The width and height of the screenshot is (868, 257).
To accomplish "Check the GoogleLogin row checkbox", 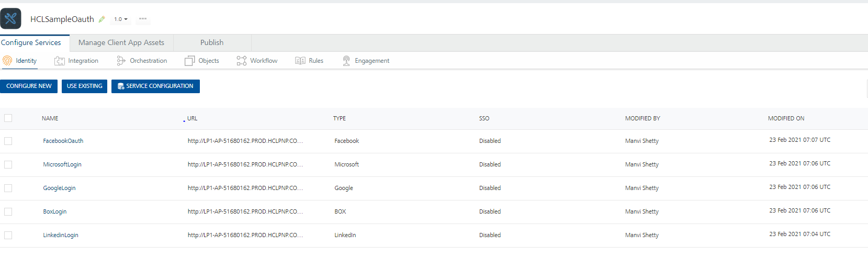I will point(8,188).
